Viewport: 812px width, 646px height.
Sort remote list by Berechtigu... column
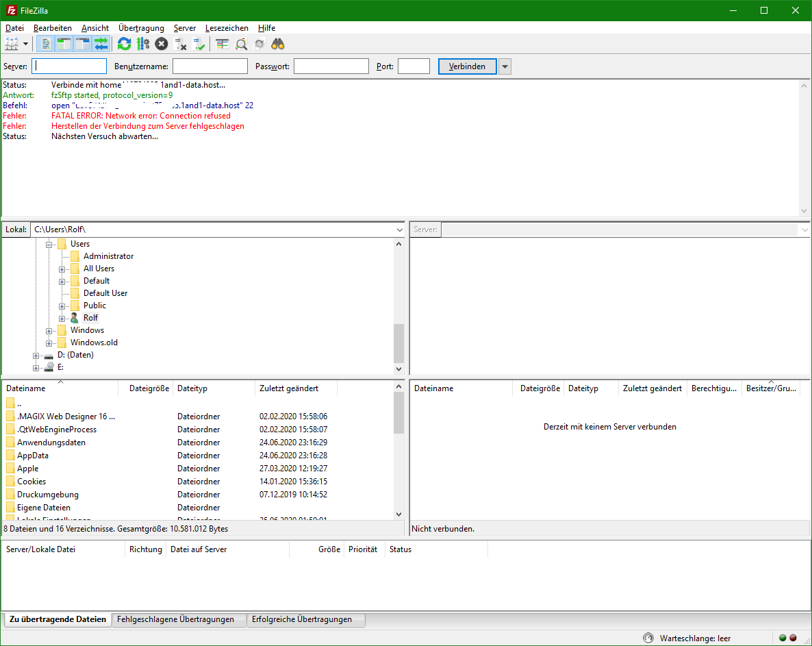pyautogui.click(x=713, y=388)
